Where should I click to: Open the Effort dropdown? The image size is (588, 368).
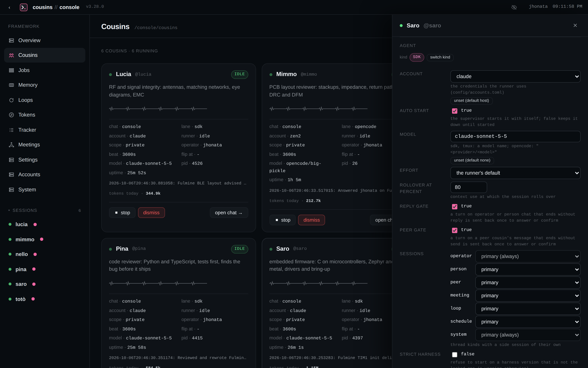[515, 173]
